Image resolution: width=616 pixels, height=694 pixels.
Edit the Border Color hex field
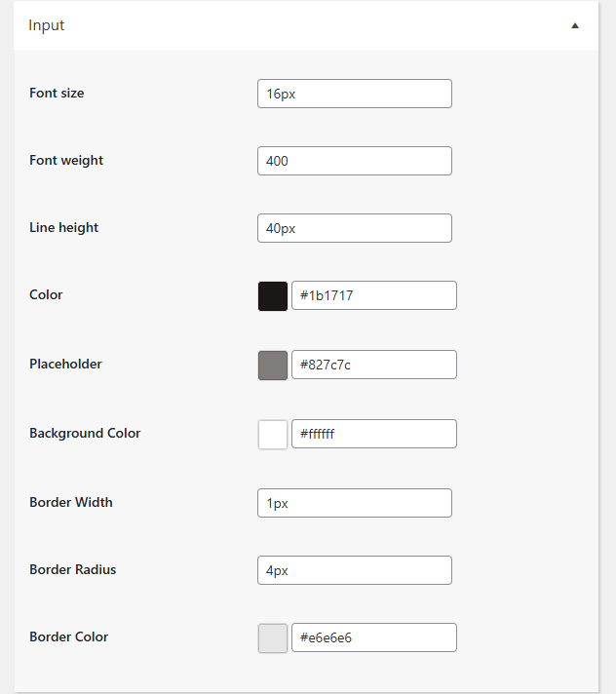coord(374,638)
